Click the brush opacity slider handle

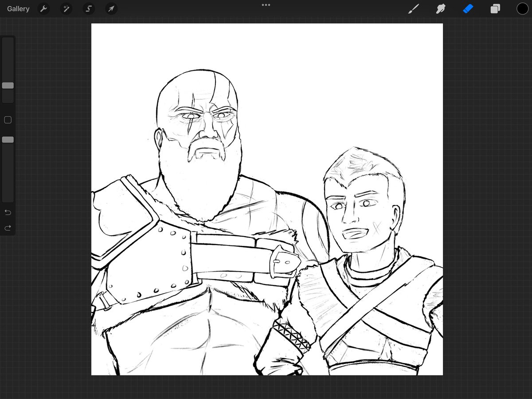click(x=8, y=140)
